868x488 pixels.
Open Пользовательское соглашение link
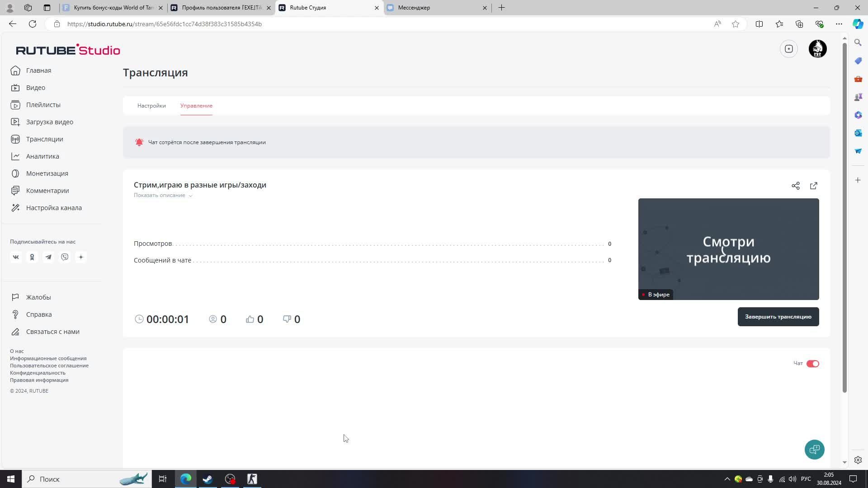pos(49,366)
